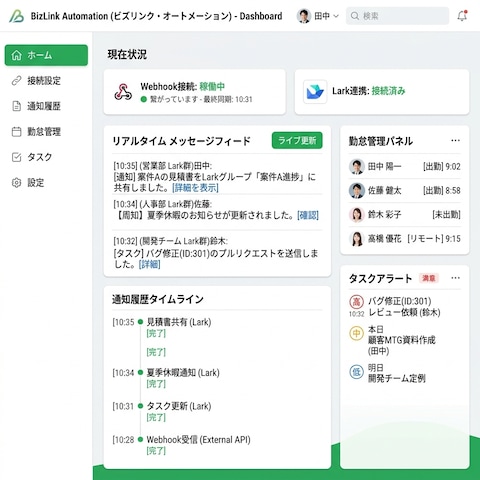
Task: Click the gear icon beside 設定
Action: (x=17, y=183)
